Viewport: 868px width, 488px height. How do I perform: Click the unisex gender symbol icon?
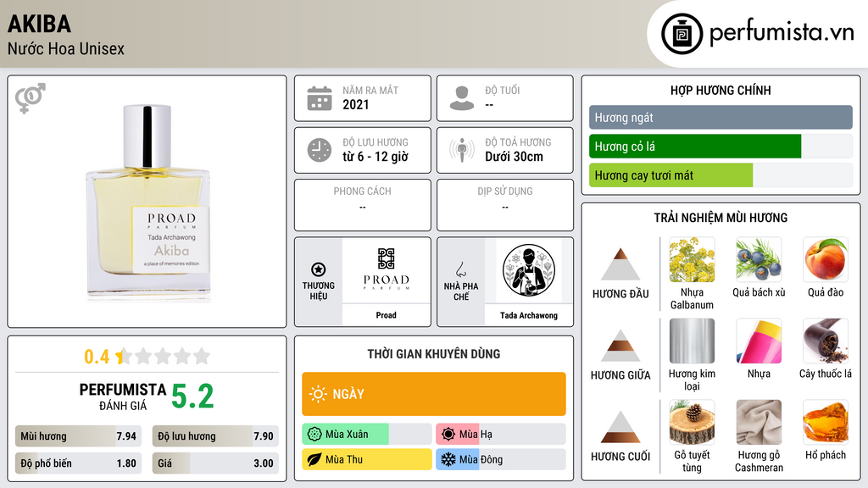[x=31, y=98]
